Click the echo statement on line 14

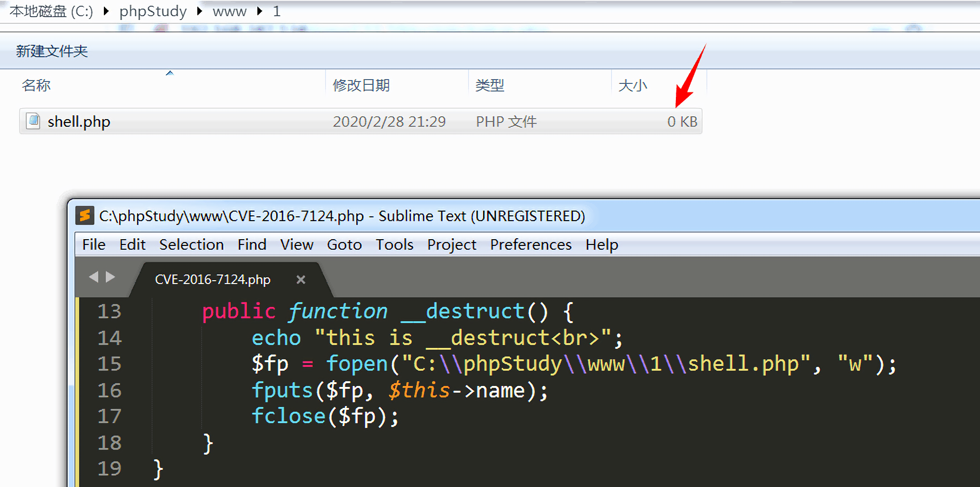[x=276, y=338]
